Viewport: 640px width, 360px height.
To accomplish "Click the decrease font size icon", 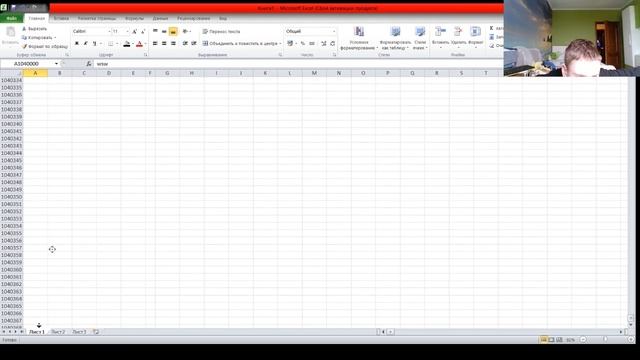I will [x=143, y=31].
